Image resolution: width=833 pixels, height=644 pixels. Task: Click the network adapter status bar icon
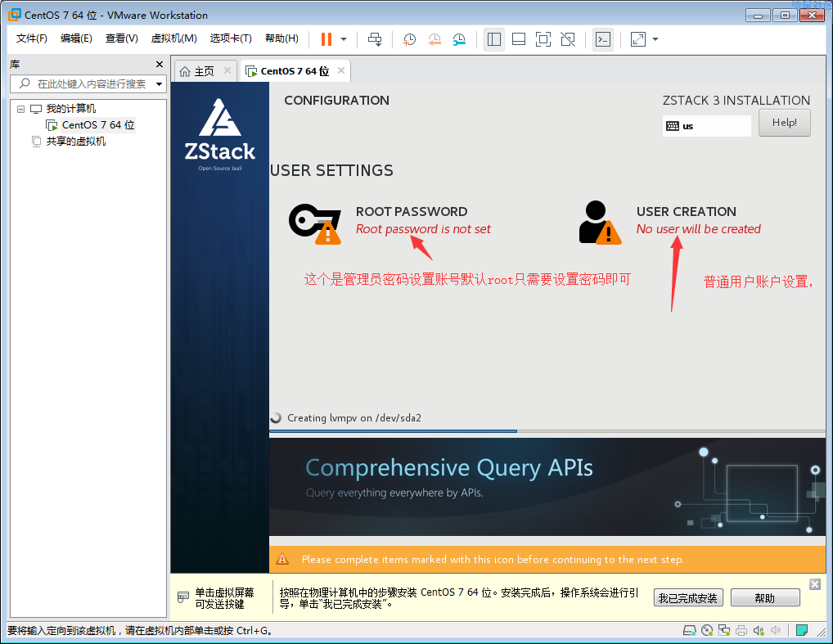(724, 631)
